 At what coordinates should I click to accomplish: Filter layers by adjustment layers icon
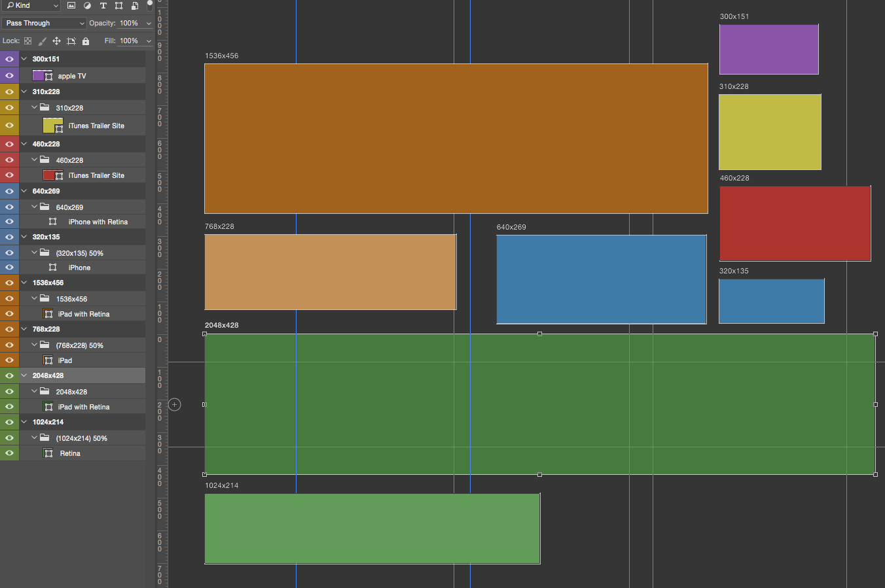coord(87,5)
